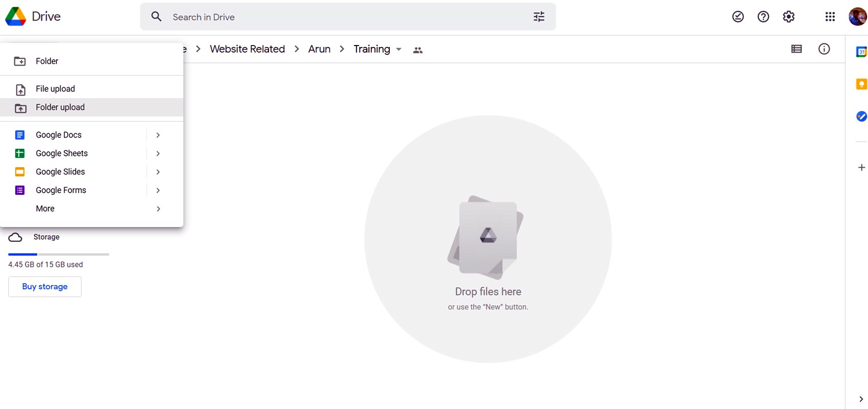Open Google Tasks side panel
Image resolution: width=868 pixels, height=409 pixels.
(x=861, y=117)
